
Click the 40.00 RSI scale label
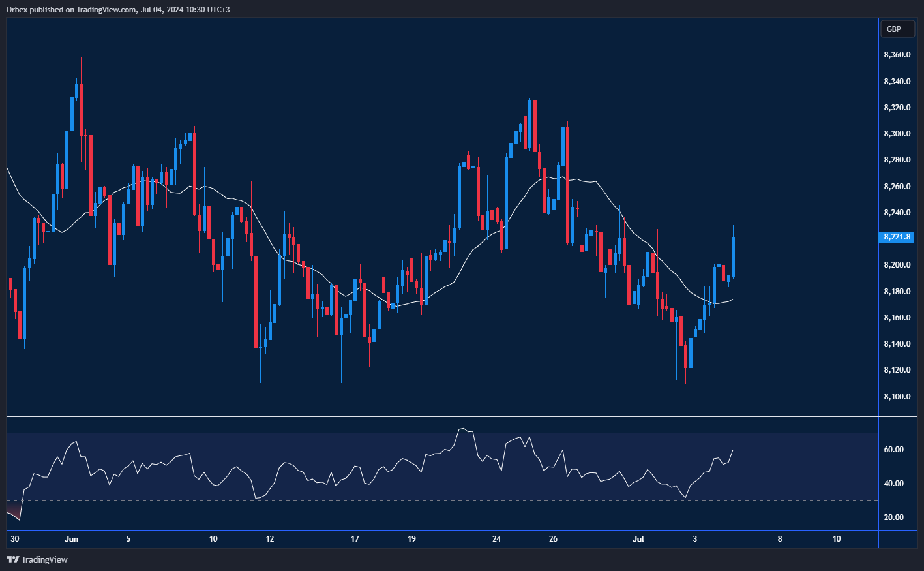click(893, 484)
